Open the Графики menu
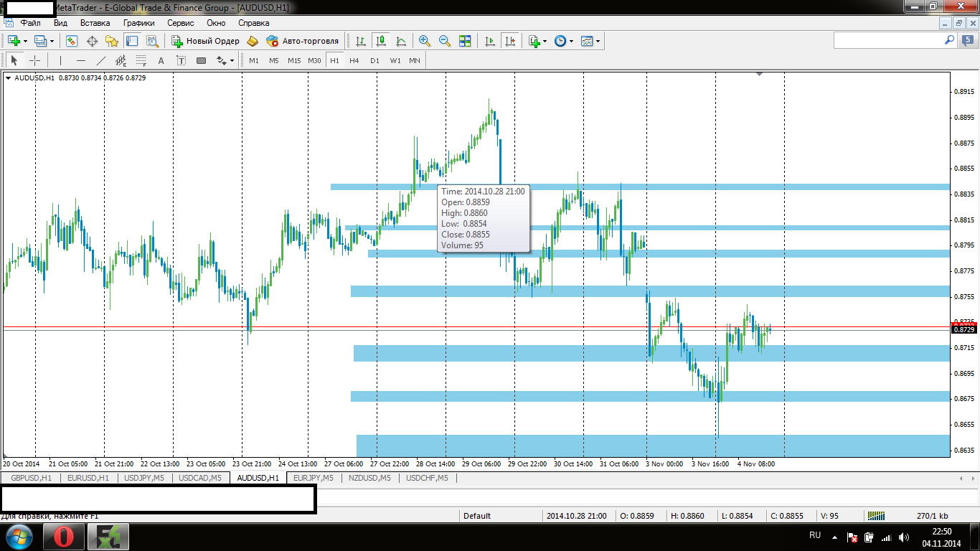This screenshot has height=551, width=980. click(139, 23)
